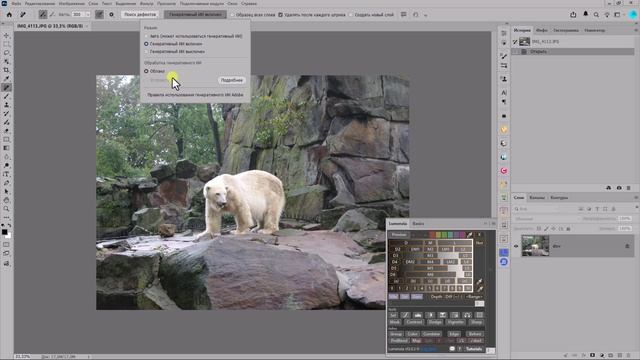
Task: Click the Lumenzia eyedropper icon beside color swatches
Action: tap(470, 235)
